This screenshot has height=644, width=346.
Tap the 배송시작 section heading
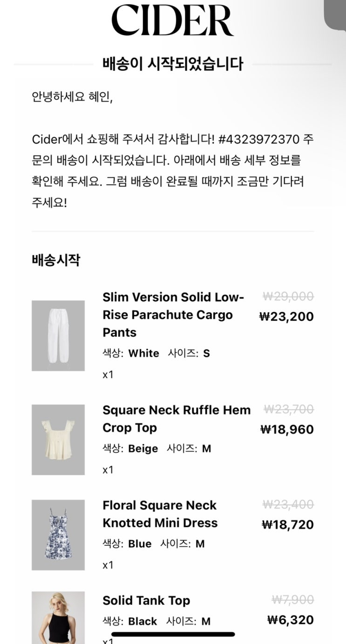tap(56, 261)
